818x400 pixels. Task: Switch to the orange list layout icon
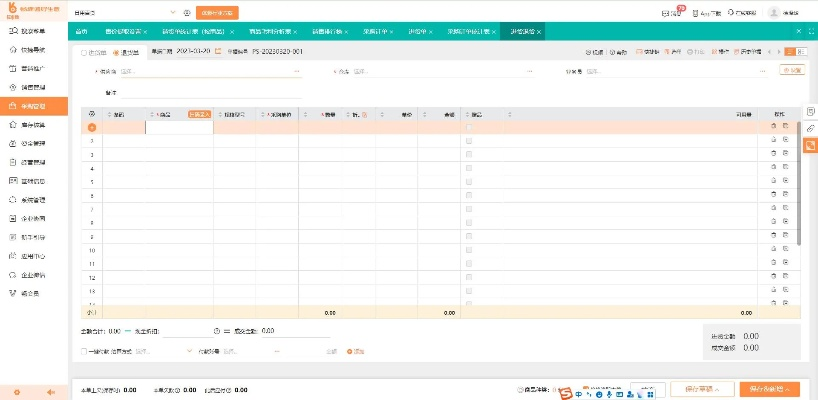pyautogui.click(x=791, y=52)
